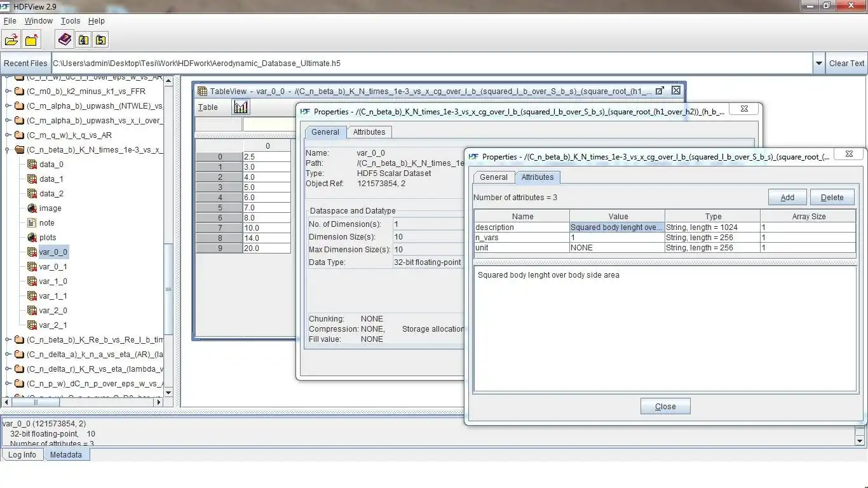Open the Tools menu

coord(70,21)
